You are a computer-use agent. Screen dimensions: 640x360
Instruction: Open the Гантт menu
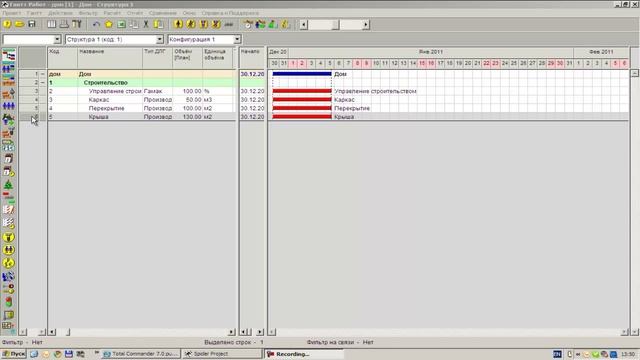coord(34,13)
